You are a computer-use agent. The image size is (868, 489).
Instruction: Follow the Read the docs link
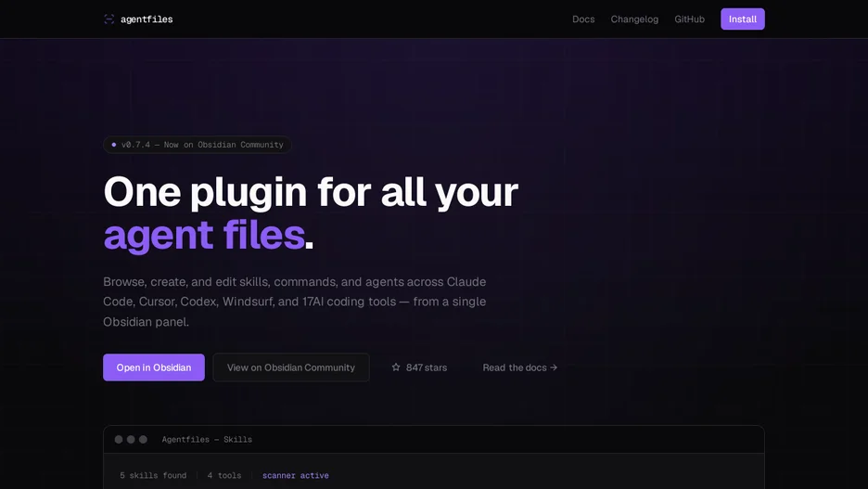[x=520, y=367]
